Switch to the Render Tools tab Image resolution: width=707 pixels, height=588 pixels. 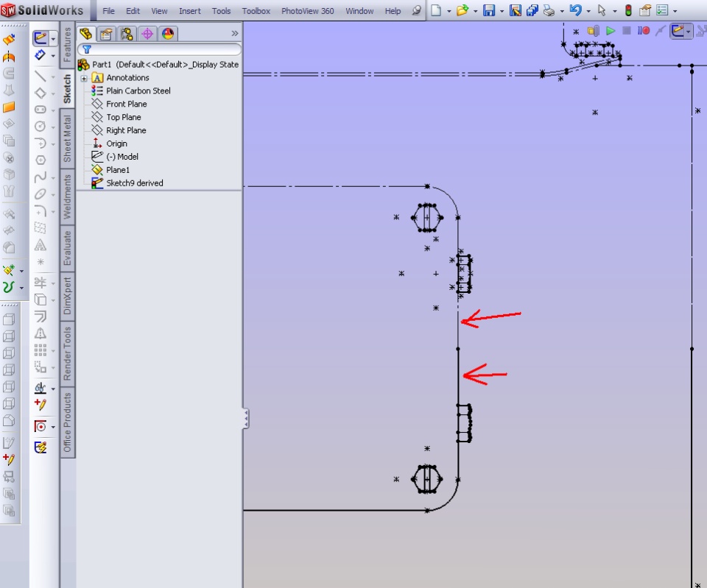67,354
